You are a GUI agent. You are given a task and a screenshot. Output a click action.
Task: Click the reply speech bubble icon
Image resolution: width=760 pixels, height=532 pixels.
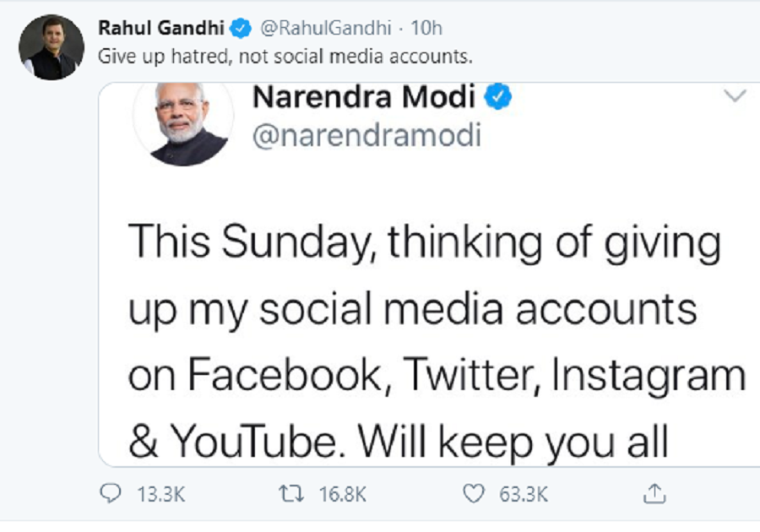[111, 493]
